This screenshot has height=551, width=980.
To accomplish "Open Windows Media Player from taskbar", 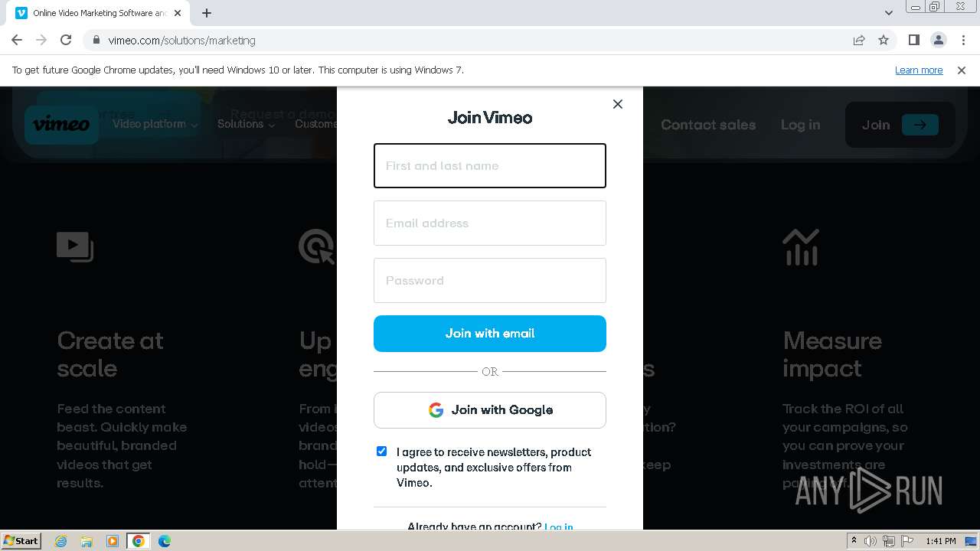I will pos(113,541).
